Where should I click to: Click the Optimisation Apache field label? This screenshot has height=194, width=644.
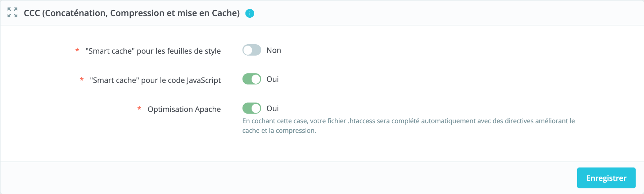click(184, 109)
